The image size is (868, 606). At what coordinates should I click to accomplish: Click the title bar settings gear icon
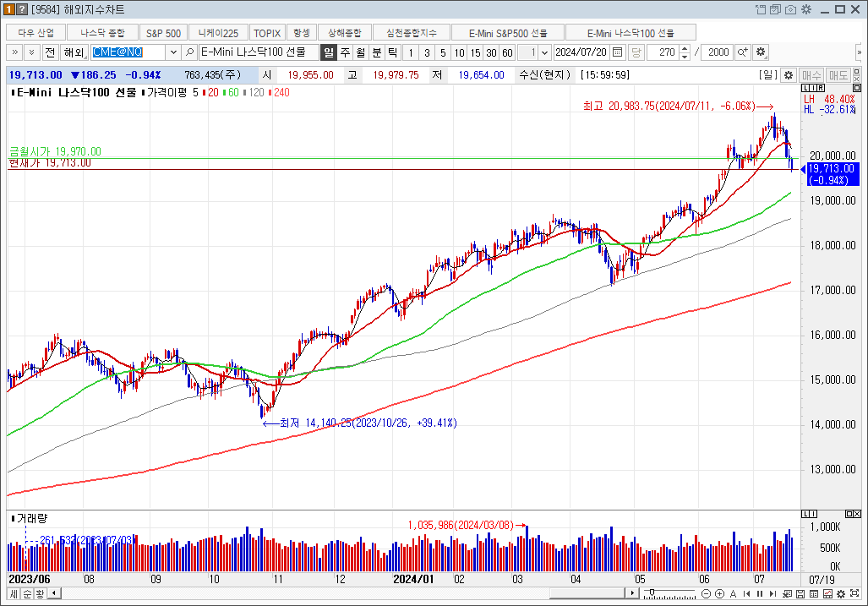click(x=805, y=9)
